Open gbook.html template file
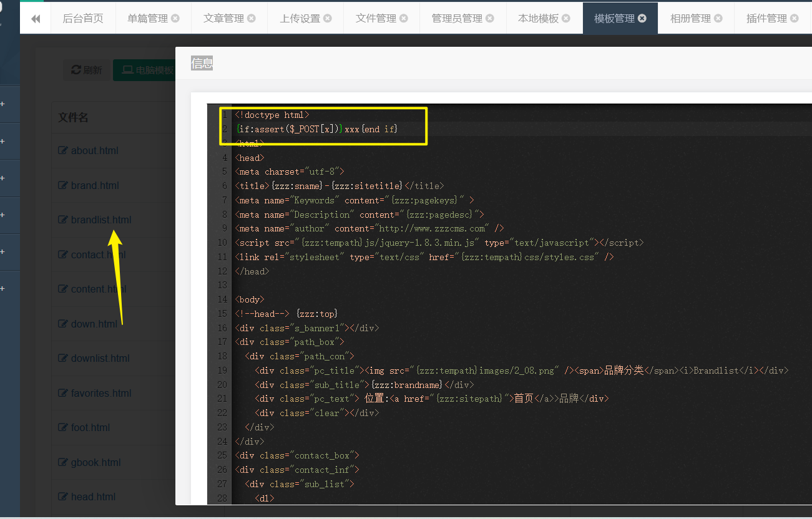This screenshot has width=812, height=519. 96,462
